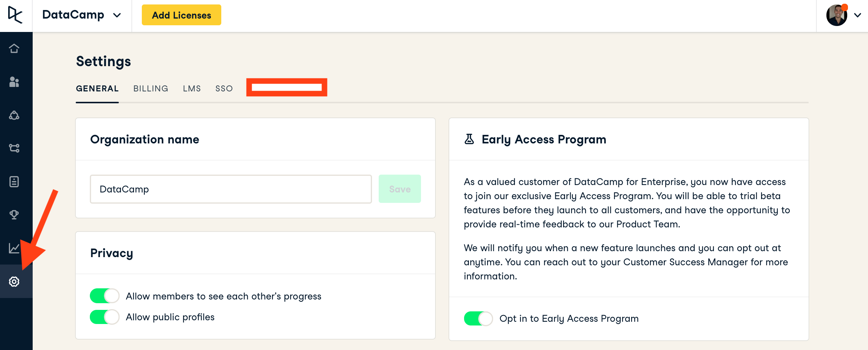Disable the Allow public profiles switch
868x350 pixels.
(104, 317)
